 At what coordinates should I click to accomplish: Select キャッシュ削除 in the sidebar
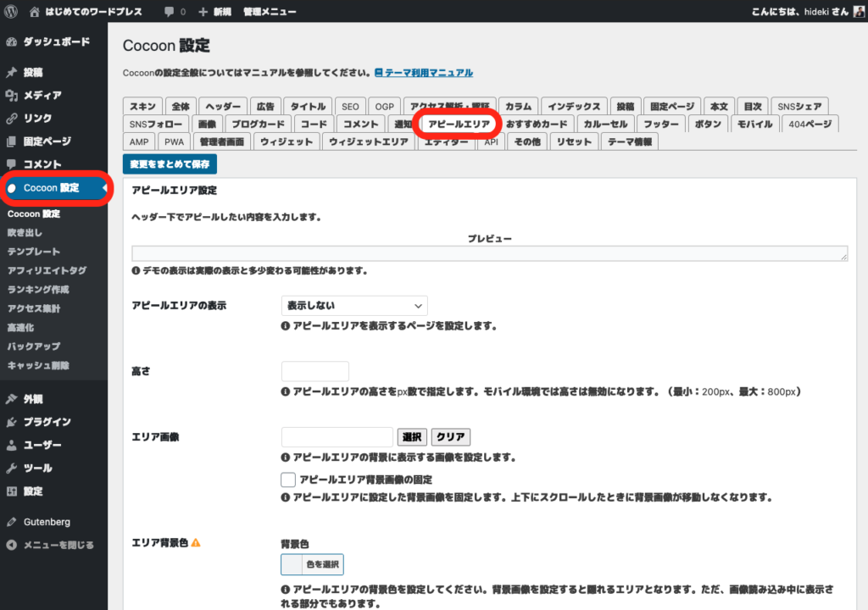click(38, 365)
